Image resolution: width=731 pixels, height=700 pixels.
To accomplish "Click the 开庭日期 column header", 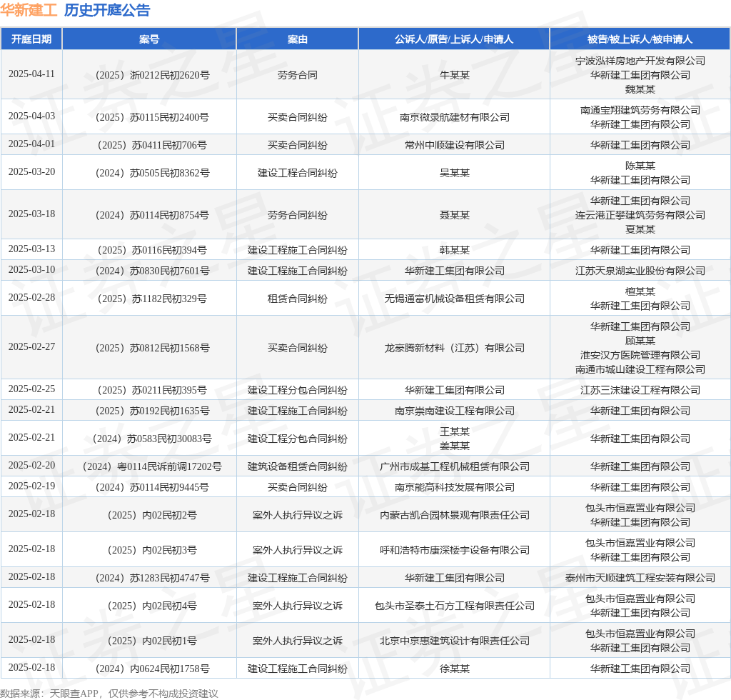I will coord(31,39).
